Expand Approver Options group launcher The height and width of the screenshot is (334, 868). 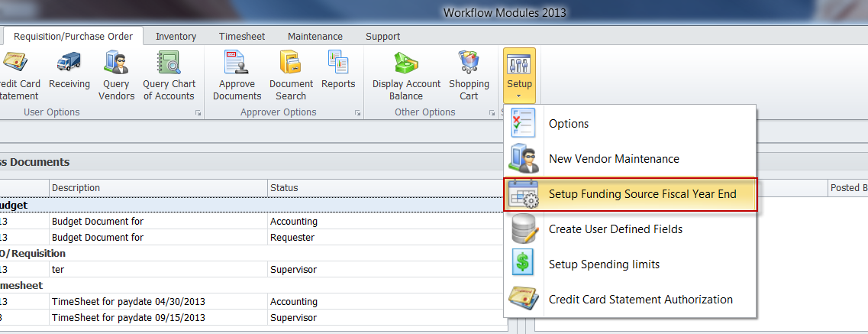(357, 113)
